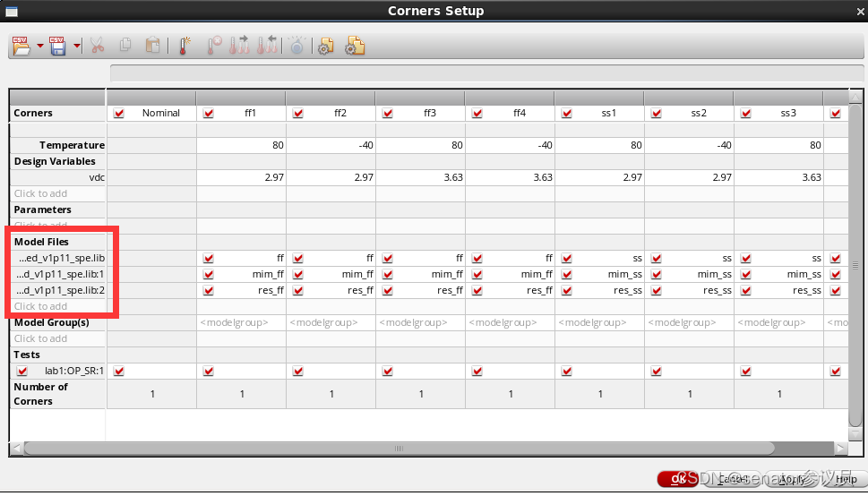Screen dimensions: 868x496
Task: Expand the CSV save dropdown arrow
Action: [77, 46]
